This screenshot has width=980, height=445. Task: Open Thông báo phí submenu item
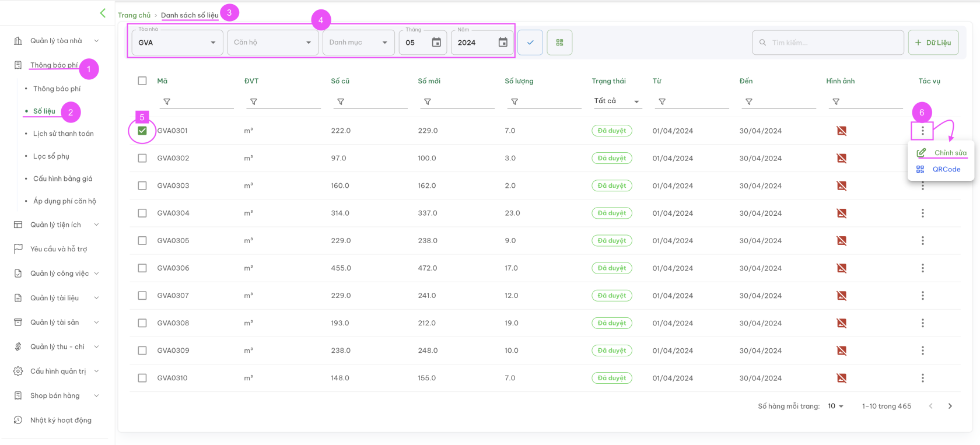(57, 89)
